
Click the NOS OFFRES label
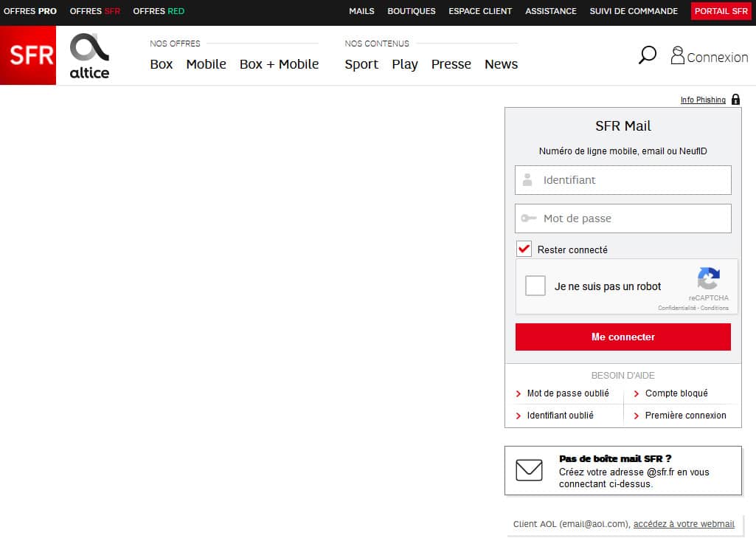pos(175,44)
